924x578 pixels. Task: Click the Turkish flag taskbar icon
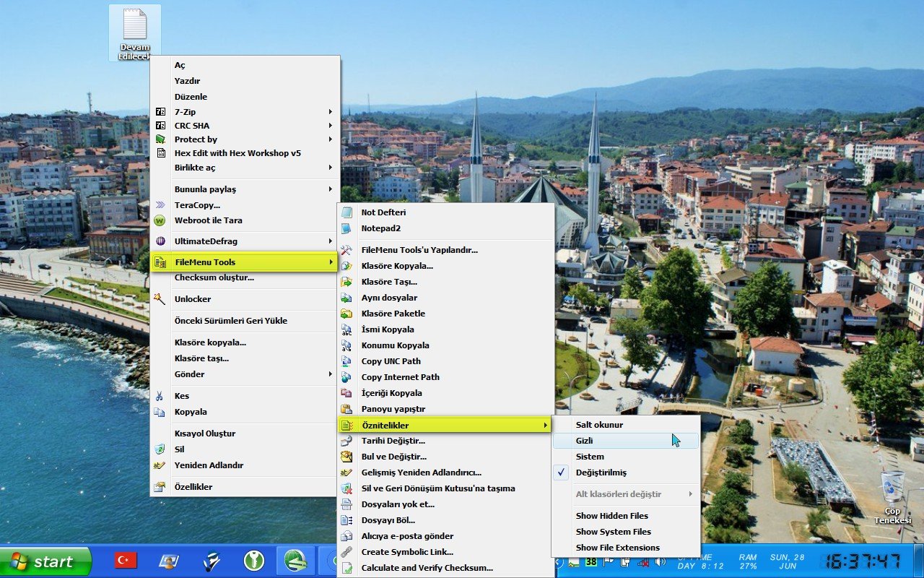click(126, 561)
